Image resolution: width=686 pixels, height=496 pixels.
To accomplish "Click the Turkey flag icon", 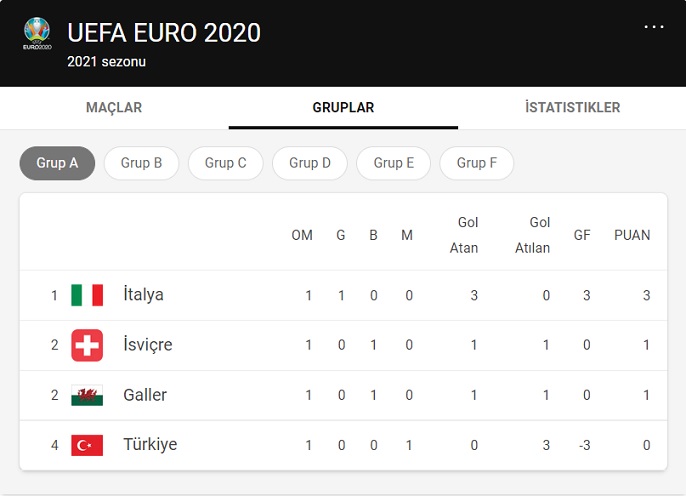I will click(87, 445).
